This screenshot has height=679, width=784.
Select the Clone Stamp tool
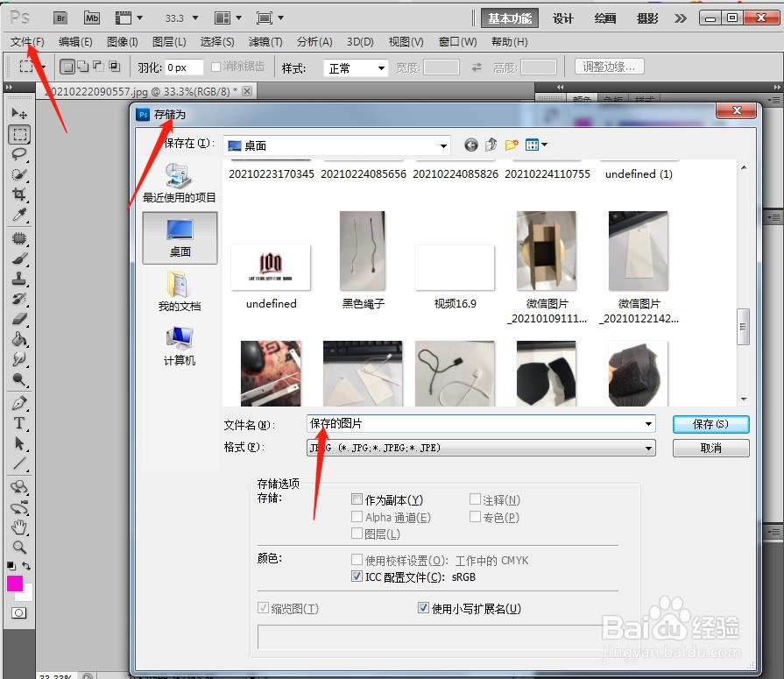pos(19,277)
